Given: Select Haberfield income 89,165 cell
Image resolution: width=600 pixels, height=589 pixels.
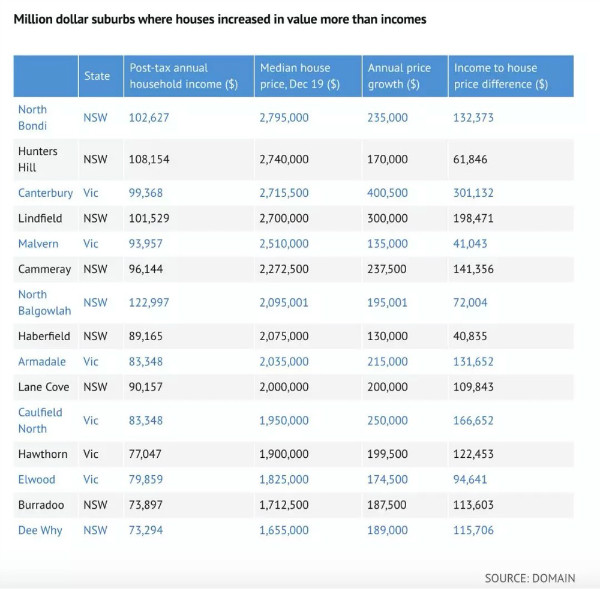Looking at the screenshot, I should pyautogui.click(x=145, y=336).
